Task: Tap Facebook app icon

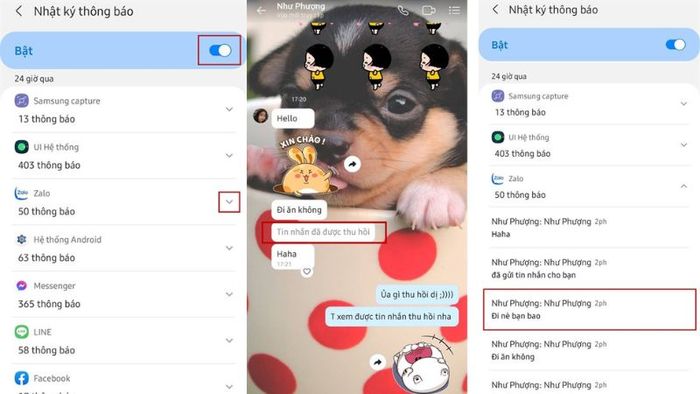Action: [21, 378]
